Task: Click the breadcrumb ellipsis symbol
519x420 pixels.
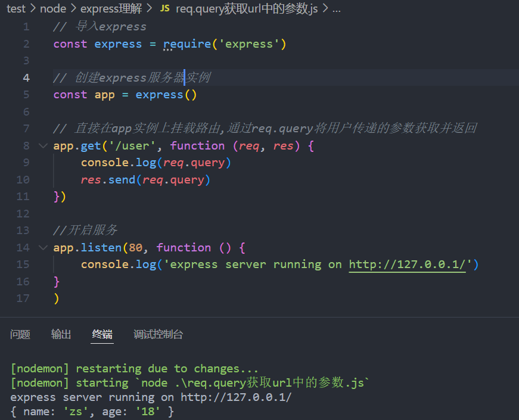Action: tap(336, 10)
